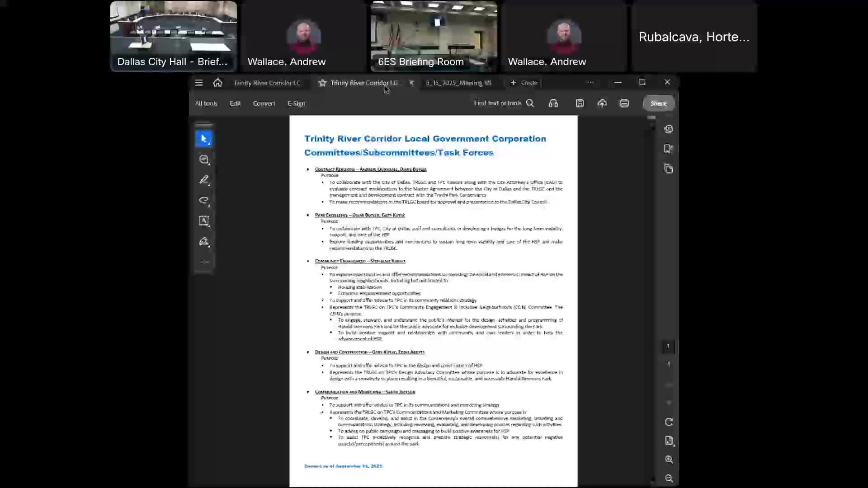Viewport: 868px width, 488px height.
Task: Select the arrow selection tool
Action: point(203,139)
